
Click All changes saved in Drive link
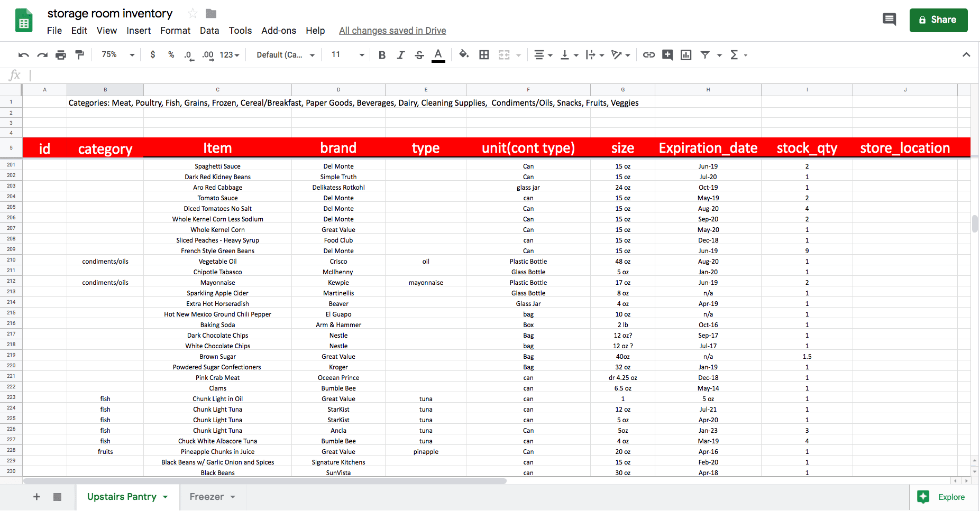tap(392, 31)
